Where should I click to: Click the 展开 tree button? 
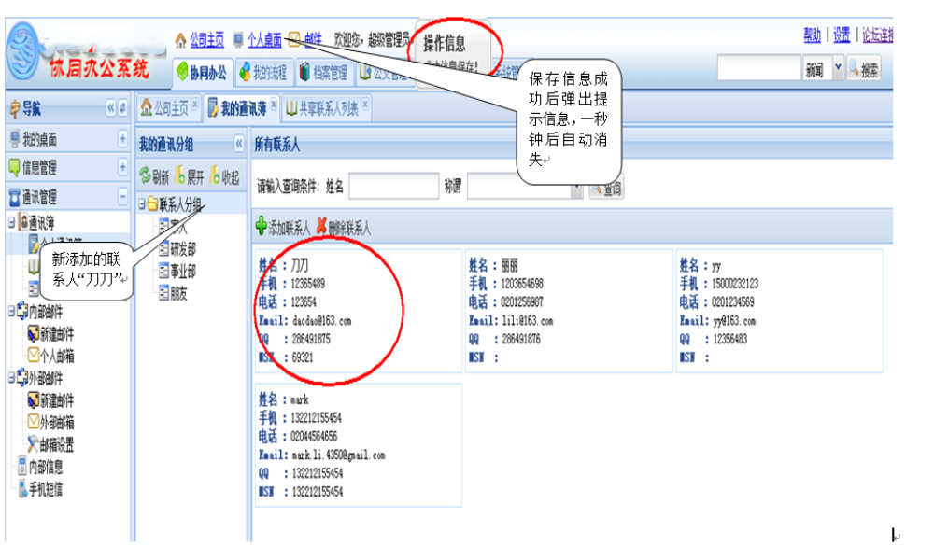coord(190,176)
